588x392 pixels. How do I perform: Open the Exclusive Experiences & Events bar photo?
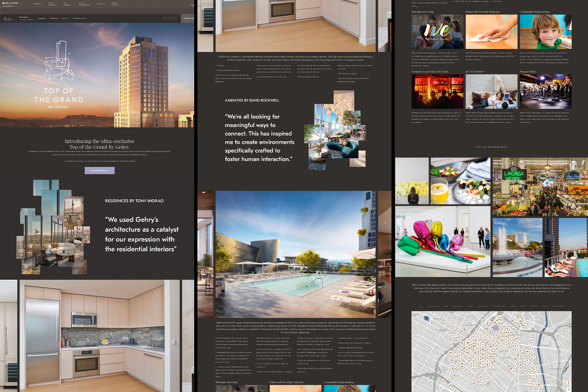click(x=437, y=92)
